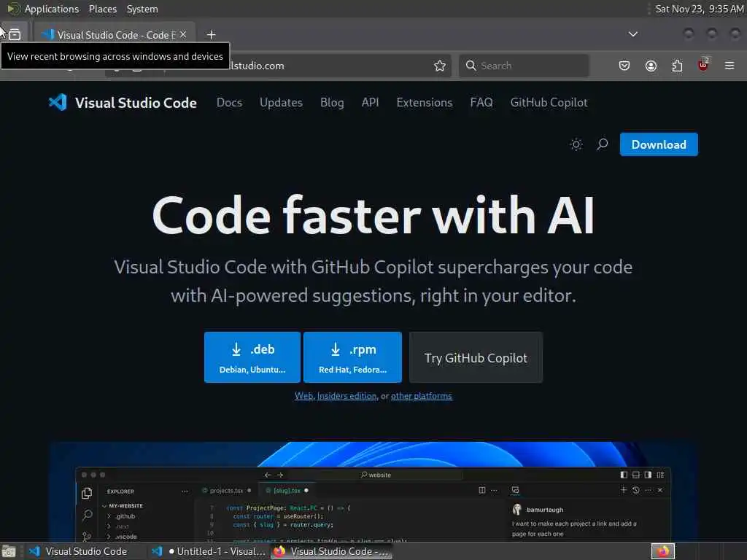Select the projects.tsx tab in the preview
The height and width of the screenshot is (560, 747).
pos(226,491)
